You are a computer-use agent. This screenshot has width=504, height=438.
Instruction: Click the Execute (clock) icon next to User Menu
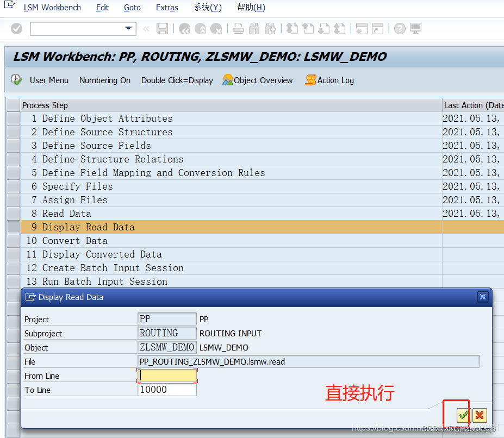coord(15,80)
